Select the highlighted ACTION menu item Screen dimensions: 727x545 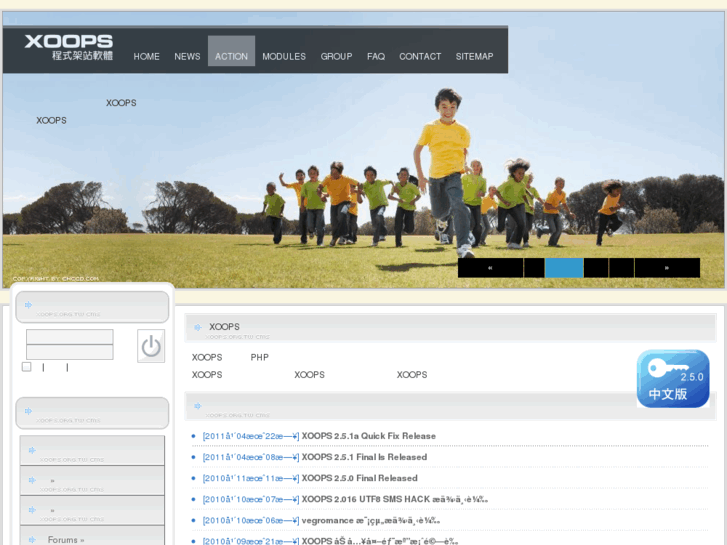pyautogui.click(x=231, y=51)
